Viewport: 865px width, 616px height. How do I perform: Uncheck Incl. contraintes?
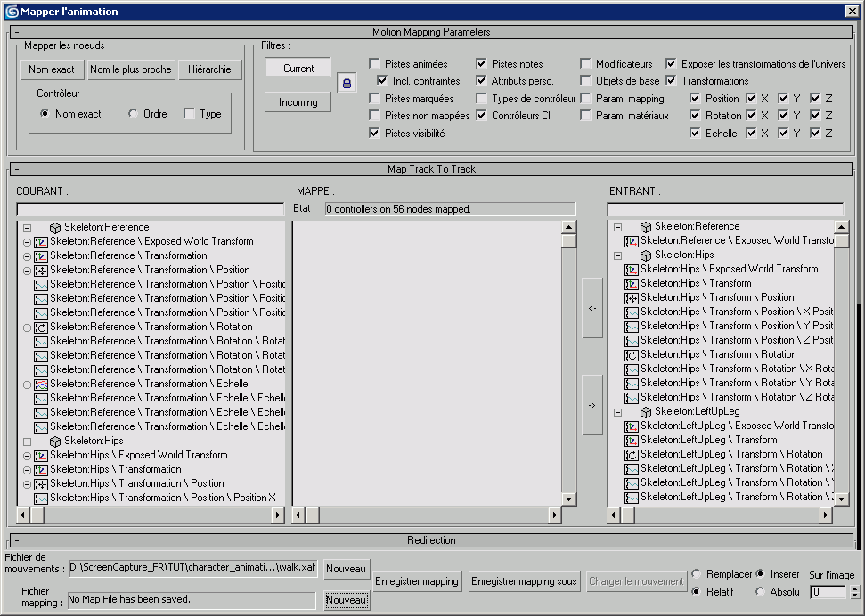382,80
